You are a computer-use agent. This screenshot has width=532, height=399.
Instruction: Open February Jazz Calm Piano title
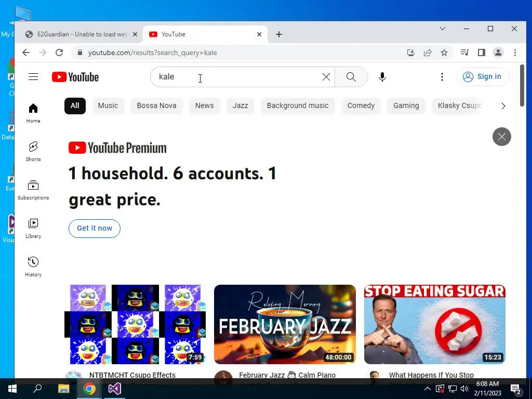[287, 375]
